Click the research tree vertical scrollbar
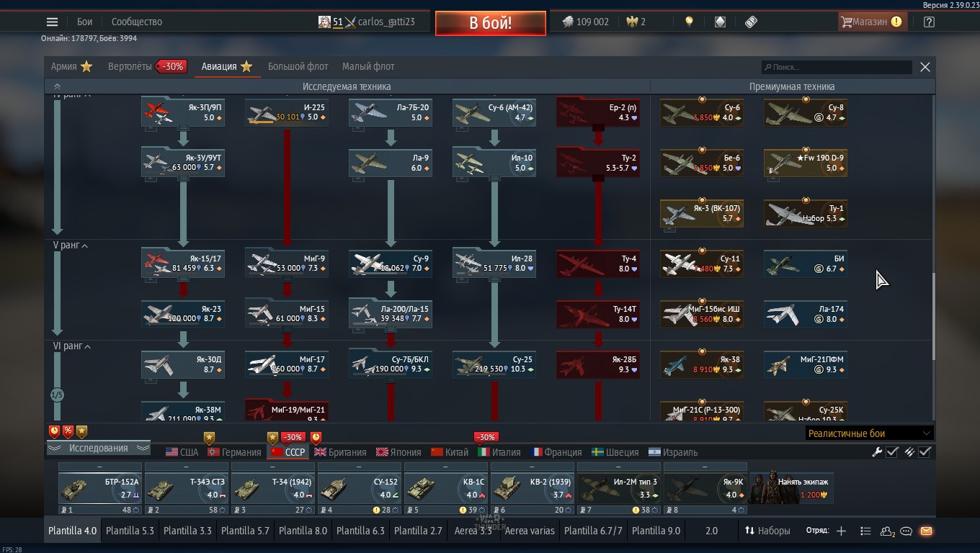This screenshot has width=980, height=553. [934, 317]
